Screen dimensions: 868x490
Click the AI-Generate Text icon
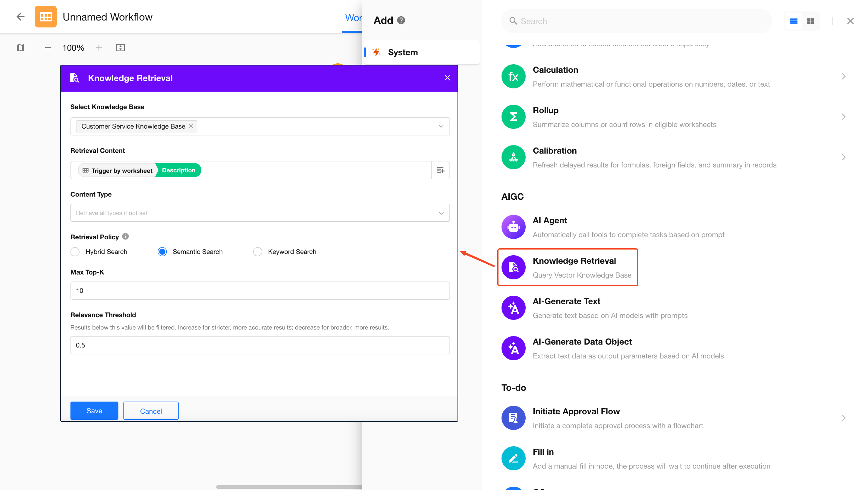coord(513,308)
